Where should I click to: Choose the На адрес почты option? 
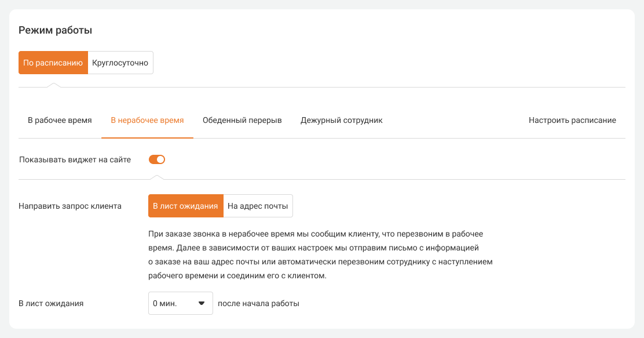pos(258,206)
